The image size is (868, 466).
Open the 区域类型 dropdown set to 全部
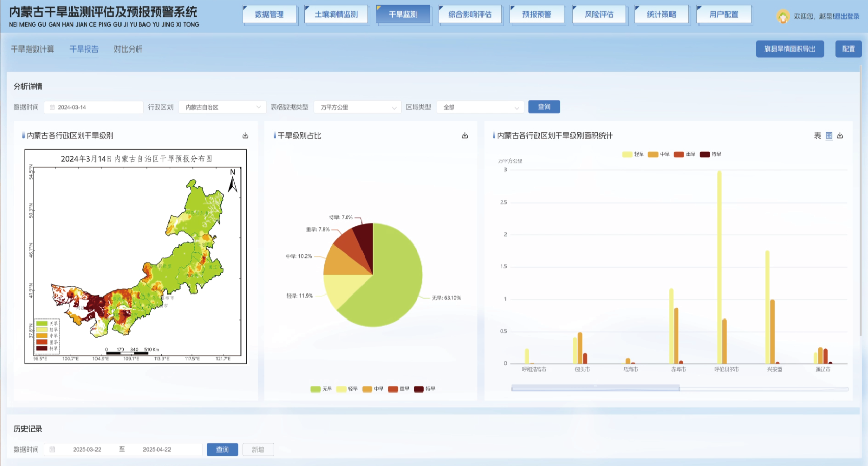pos(480,107)
